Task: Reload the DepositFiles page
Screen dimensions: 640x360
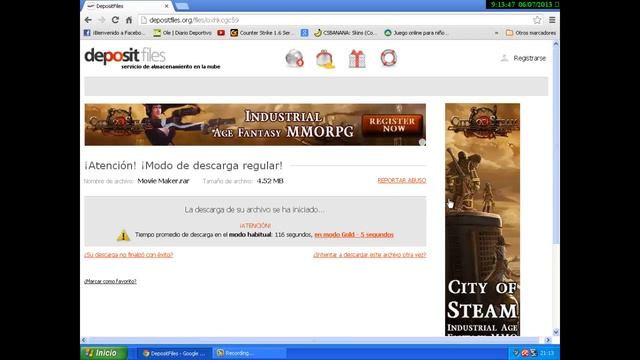Action: tap(115, 20)
